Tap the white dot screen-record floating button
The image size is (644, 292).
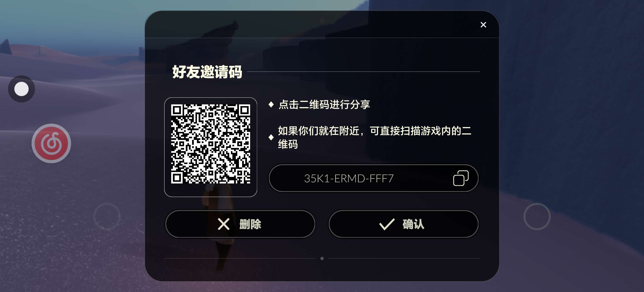click(x=22, y=89)
